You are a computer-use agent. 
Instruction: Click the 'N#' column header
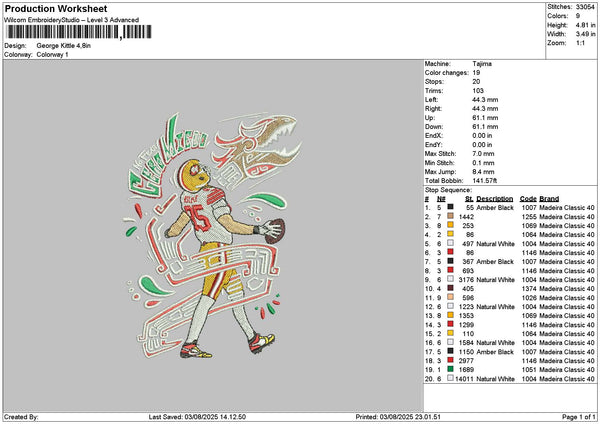click(x=441, y=199)
